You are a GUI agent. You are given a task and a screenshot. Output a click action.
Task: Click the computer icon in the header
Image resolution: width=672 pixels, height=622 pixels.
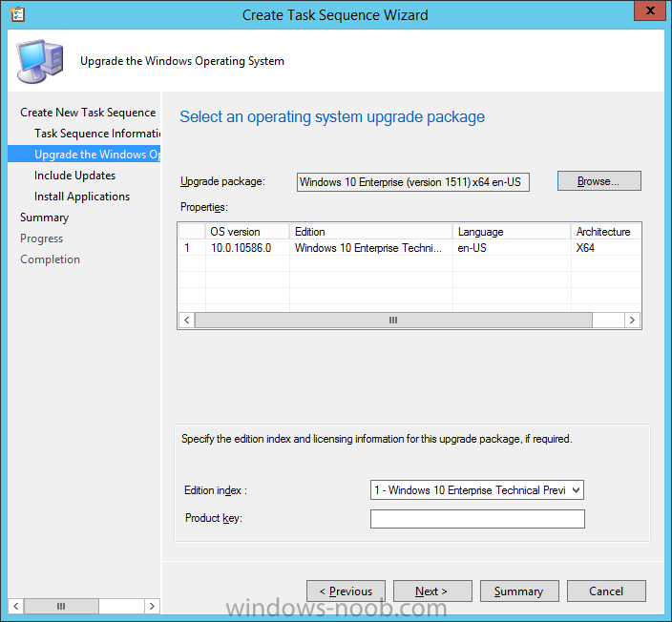point(40,61)
